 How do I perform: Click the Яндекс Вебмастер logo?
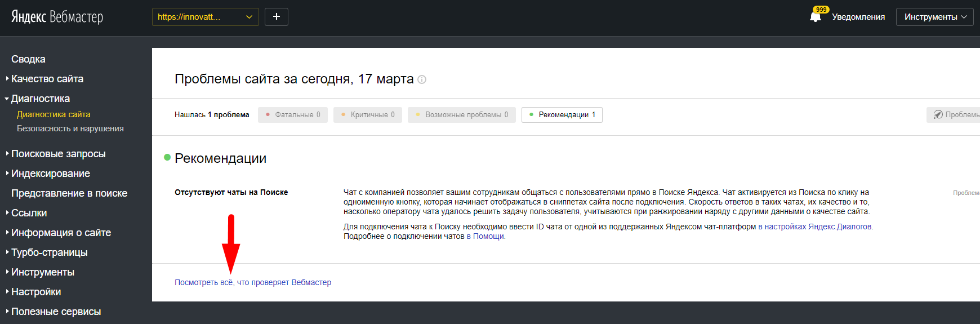pos(57,17)
